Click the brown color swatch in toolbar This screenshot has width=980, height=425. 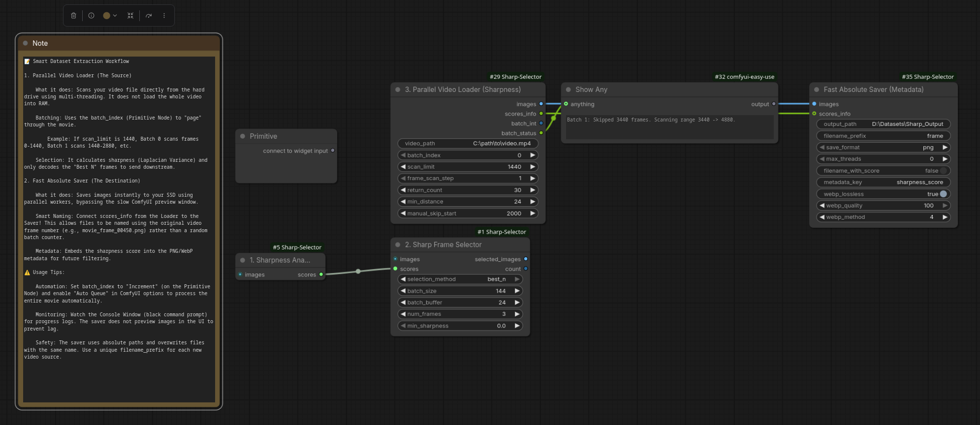click(106, 16)
